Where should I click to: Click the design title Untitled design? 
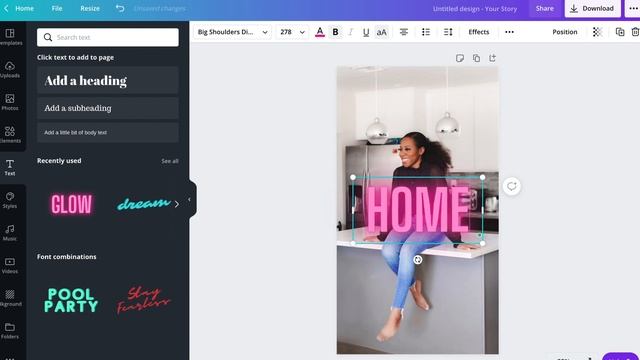click(x=475, y=9)
